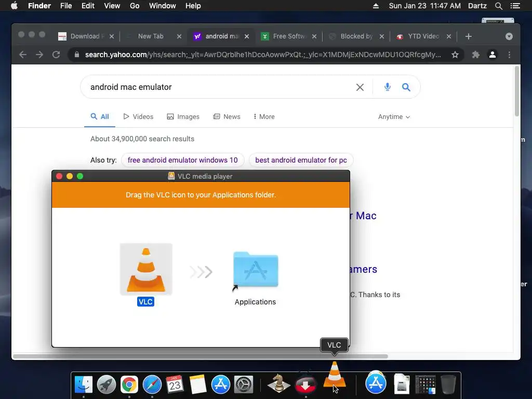
Task: Click VLC cone icon in Dock
Action: coord(335,375)
